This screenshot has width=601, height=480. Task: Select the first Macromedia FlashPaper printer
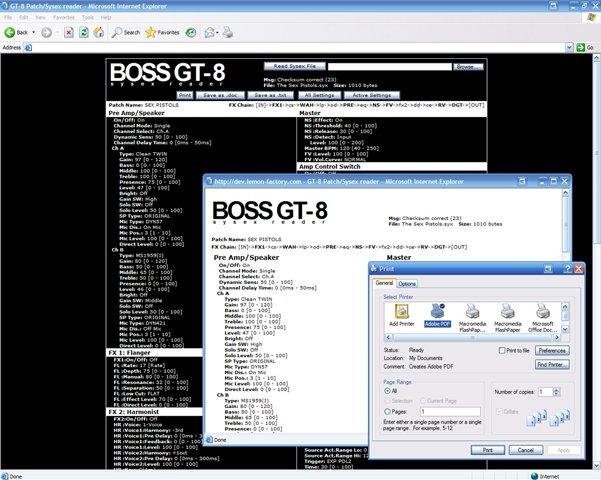pos(472,318)
